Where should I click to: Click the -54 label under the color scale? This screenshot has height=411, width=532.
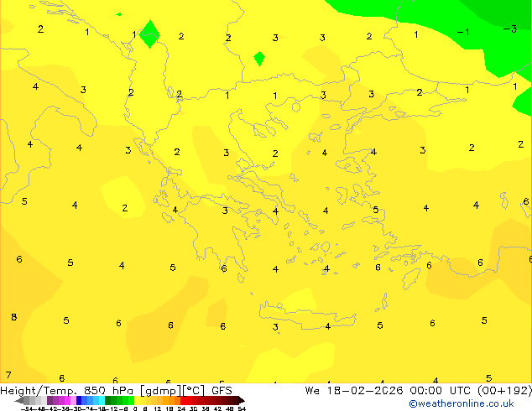[26, 408]
